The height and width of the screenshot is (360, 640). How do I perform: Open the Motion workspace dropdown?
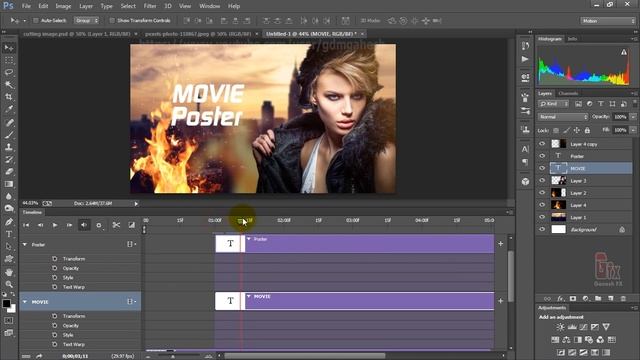pos(608,21)
